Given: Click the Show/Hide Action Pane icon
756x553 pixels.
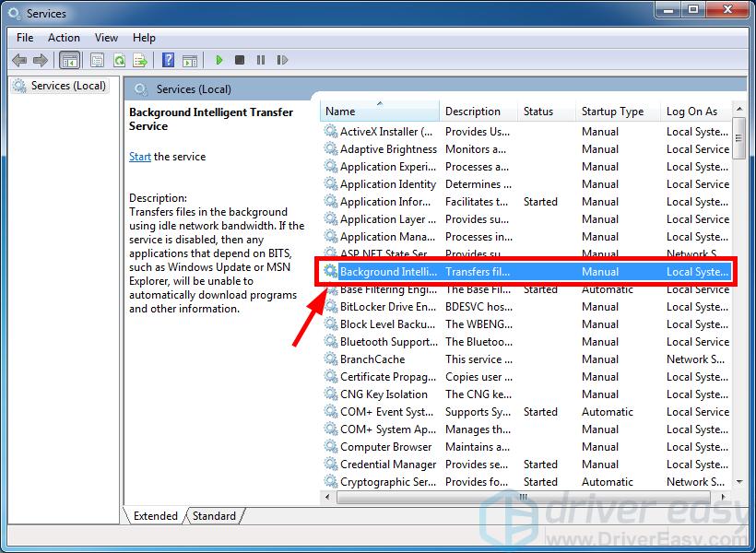Looking at the screenshot, I should [190, 60].
